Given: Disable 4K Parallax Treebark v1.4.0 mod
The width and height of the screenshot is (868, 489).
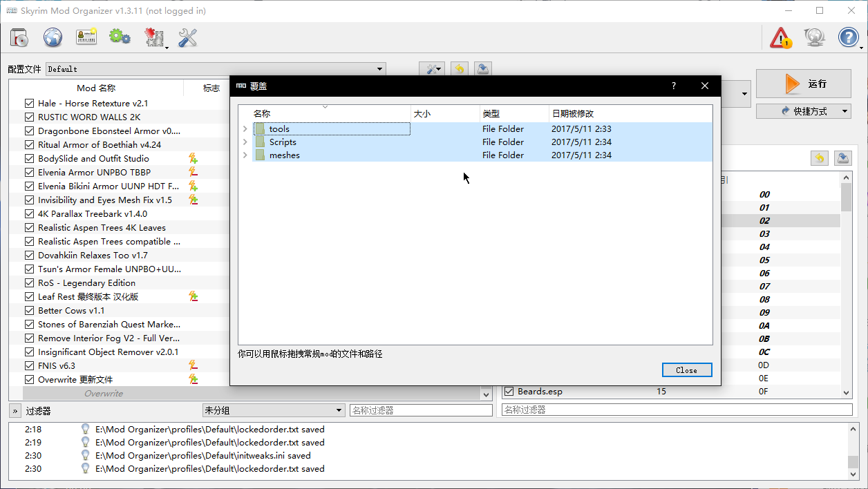Looking at the screenshot, I should point(29,213).
